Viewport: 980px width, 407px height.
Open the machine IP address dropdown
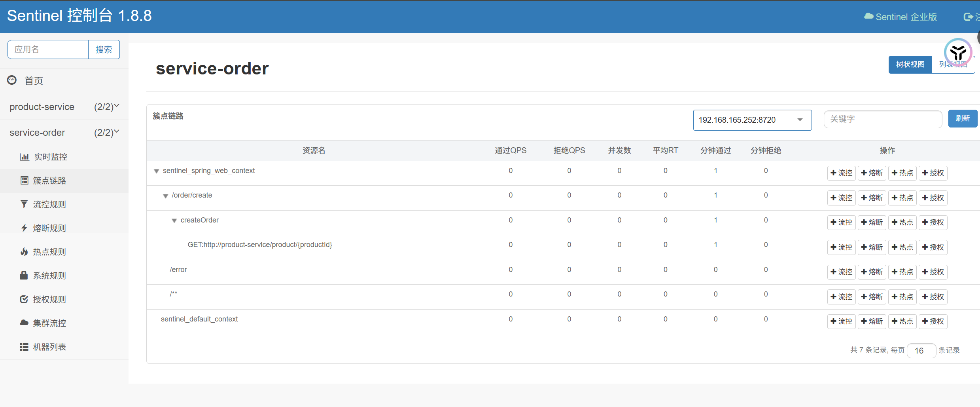click(752, 120)
